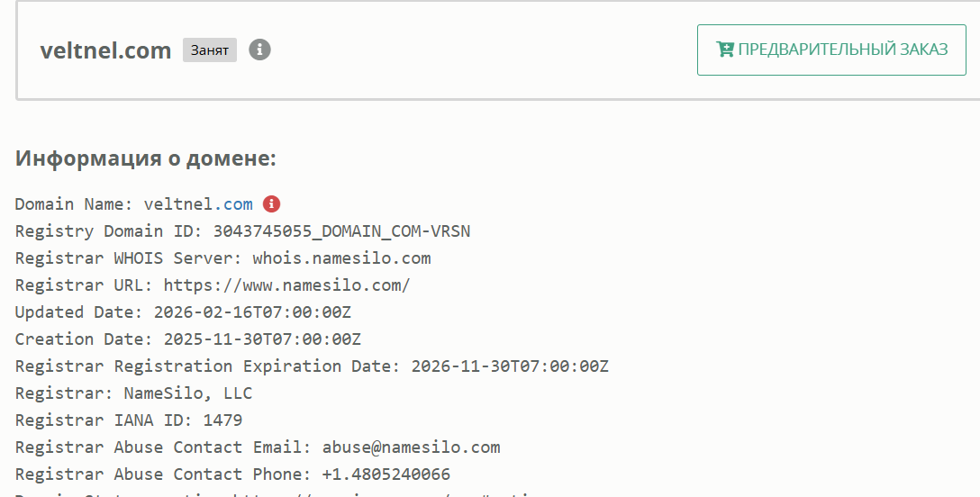980x497 pixels.
Task: Click the shopping cart icon on pre-order button
Action: (x=724, y=50)
